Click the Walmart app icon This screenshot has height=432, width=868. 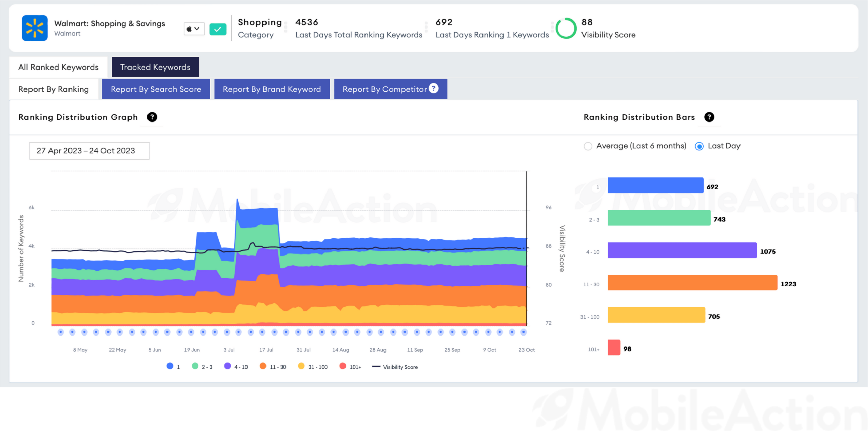[35, 28]
